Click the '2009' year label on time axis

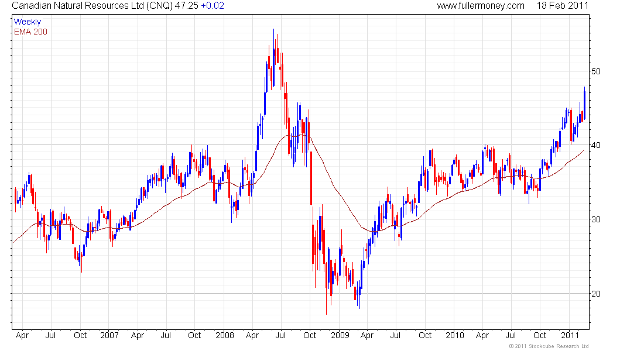coord(340,335)
